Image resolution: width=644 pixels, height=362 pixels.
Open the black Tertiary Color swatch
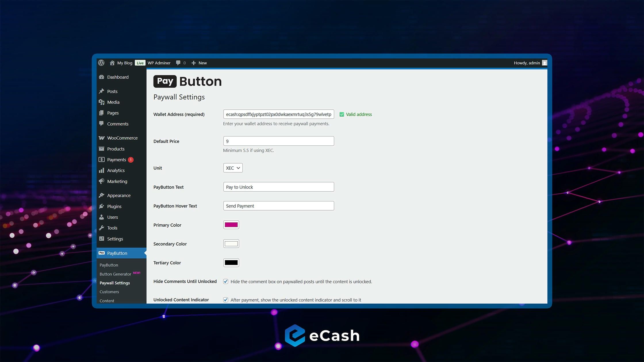(231, 263)
